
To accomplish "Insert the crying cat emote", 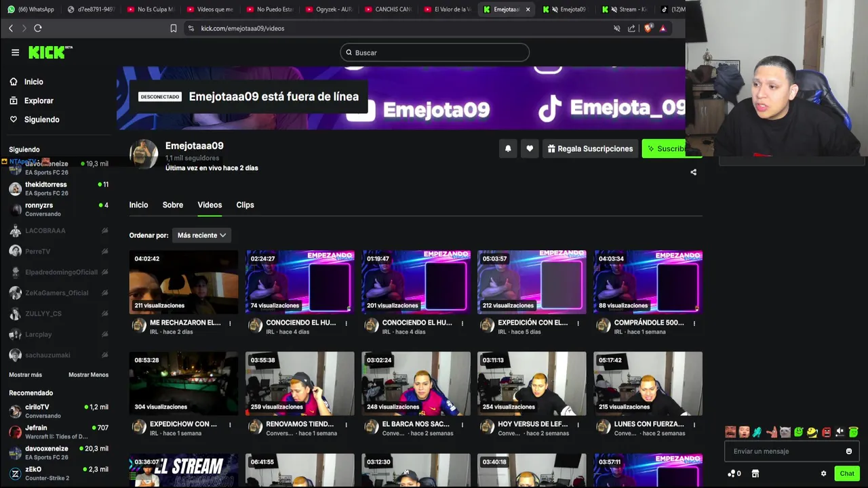I will [785, 432].
